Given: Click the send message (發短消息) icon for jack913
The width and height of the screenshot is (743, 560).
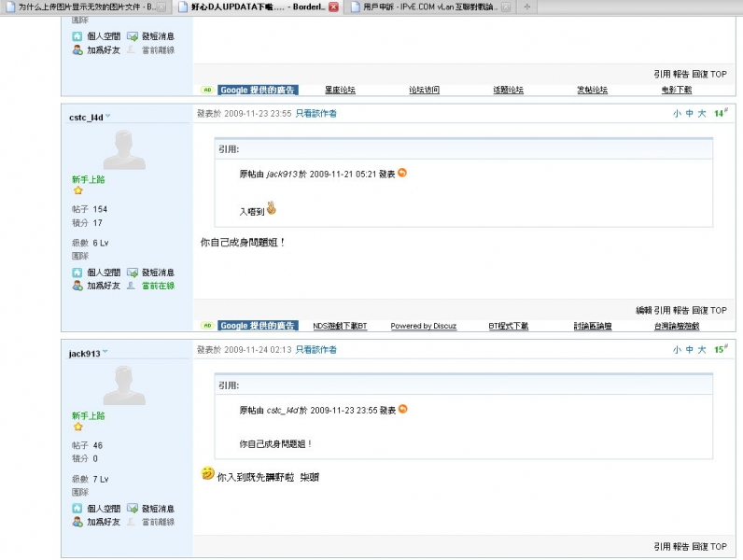Looking at the screenshot, I should pyautogui.click(x=133, y=509).
